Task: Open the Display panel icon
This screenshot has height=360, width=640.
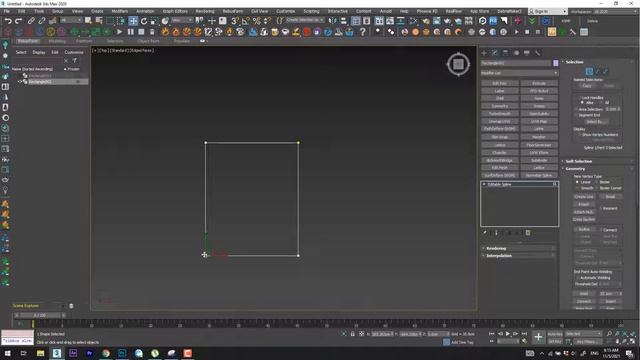Action: [527, 53]
